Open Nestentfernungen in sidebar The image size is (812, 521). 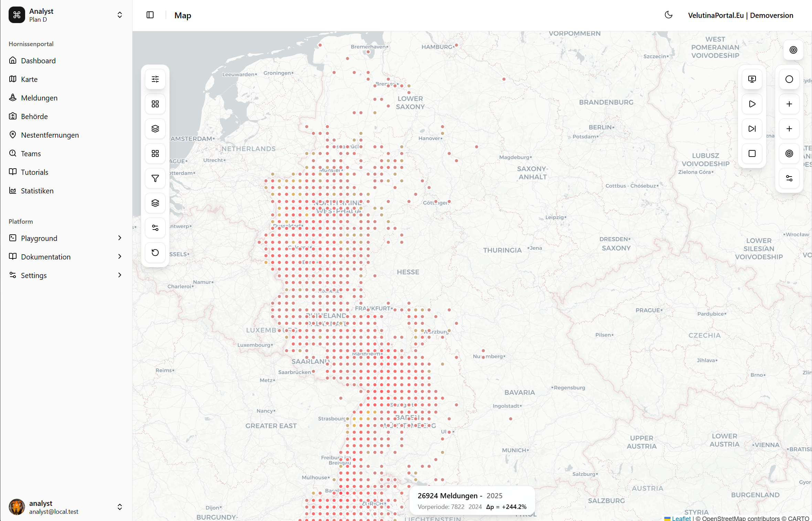click(x=50, y=135)
